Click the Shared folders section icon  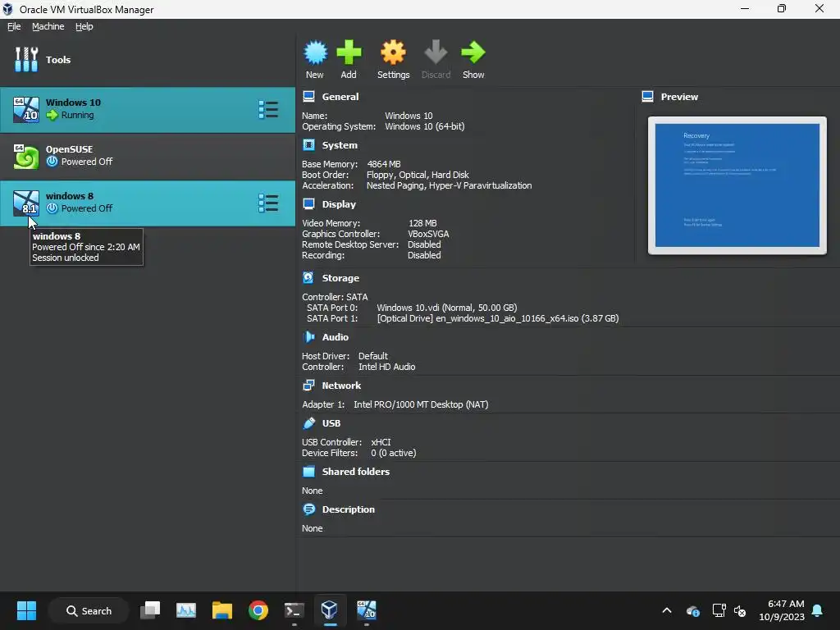pyautogui.click(x=308, y=472)
